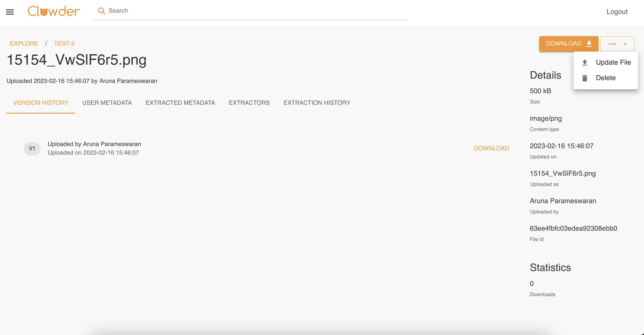This screenshot has width=644, height=335.
Task: Open the hamburger navigation menu
Action: click(x=10, y=12)
